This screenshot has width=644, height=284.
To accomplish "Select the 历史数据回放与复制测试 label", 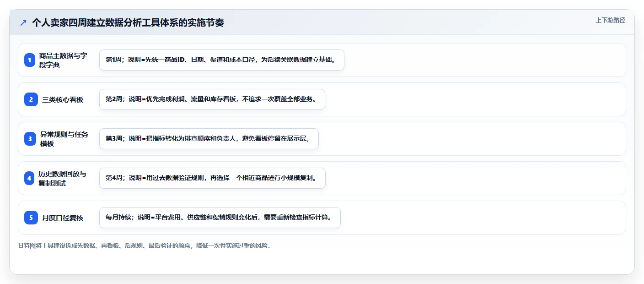I will click(62, 178).
